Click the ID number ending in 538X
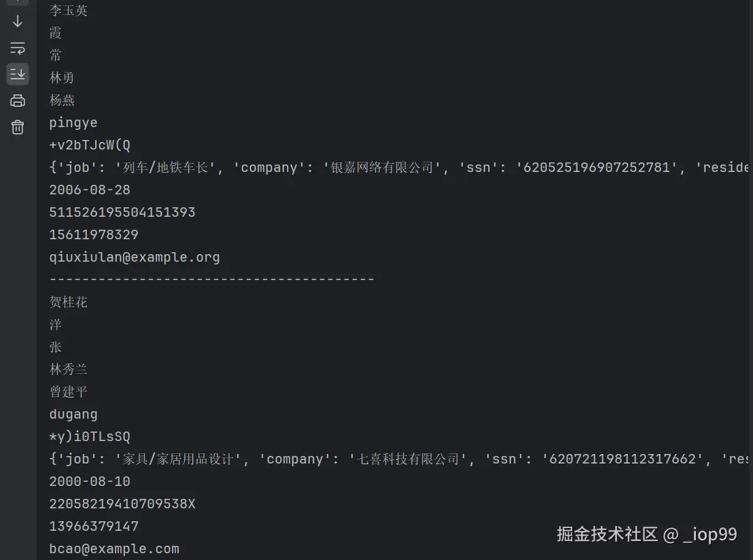 pyautogui.click(x=122, y=504)
